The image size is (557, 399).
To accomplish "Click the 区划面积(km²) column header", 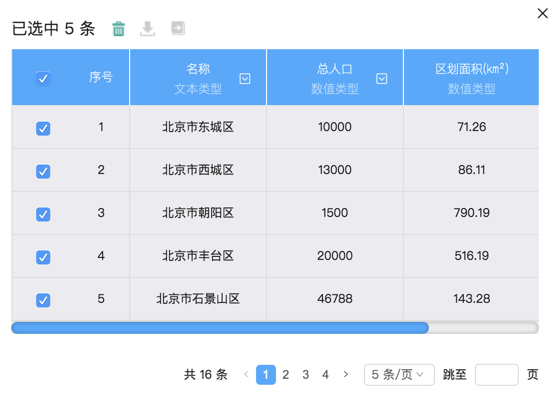I will point(471,77).
